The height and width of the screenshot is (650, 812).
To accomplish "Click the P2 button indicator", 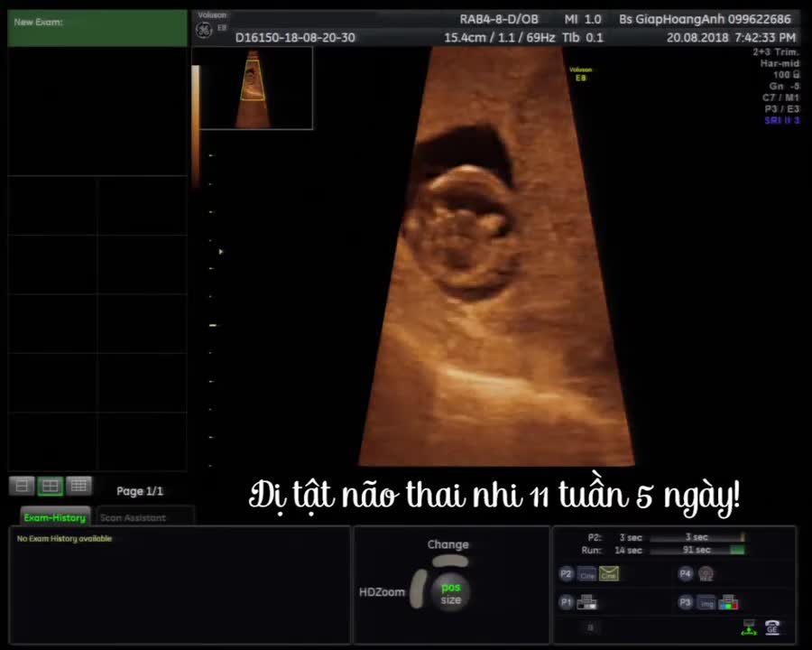I will (566, 574).
